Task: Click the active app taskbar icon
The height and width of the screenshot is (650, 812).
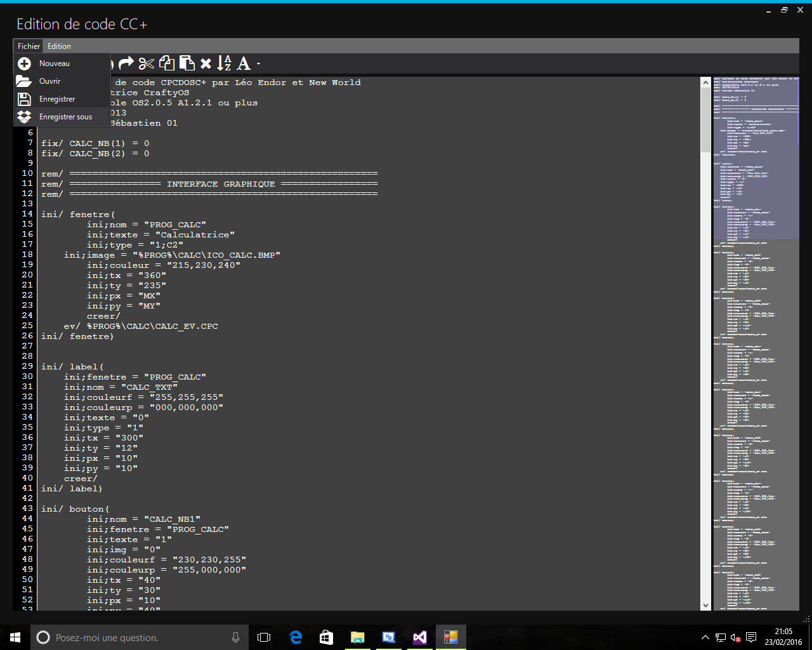Action: [451, 637]
